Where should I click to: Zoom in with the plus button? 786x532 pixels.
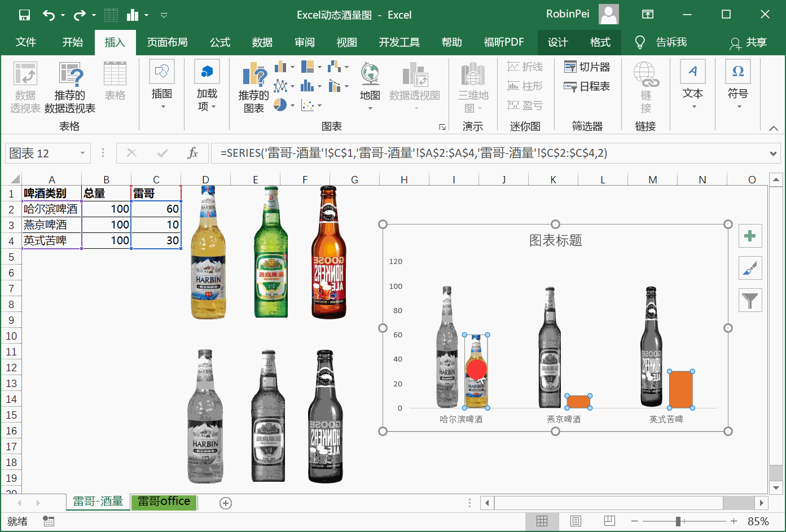point(734,521)
